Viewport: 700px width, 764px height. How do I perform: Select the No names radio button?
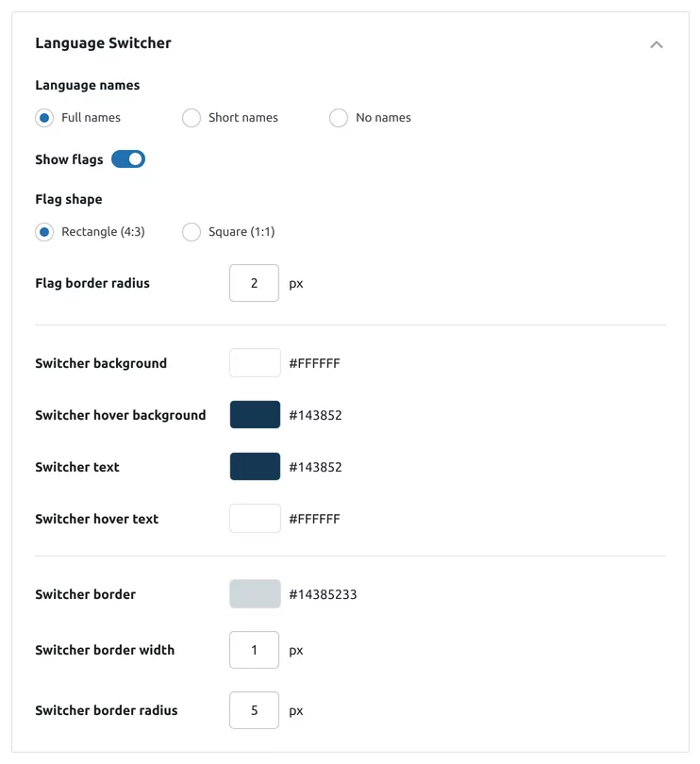tap(339, 117)
